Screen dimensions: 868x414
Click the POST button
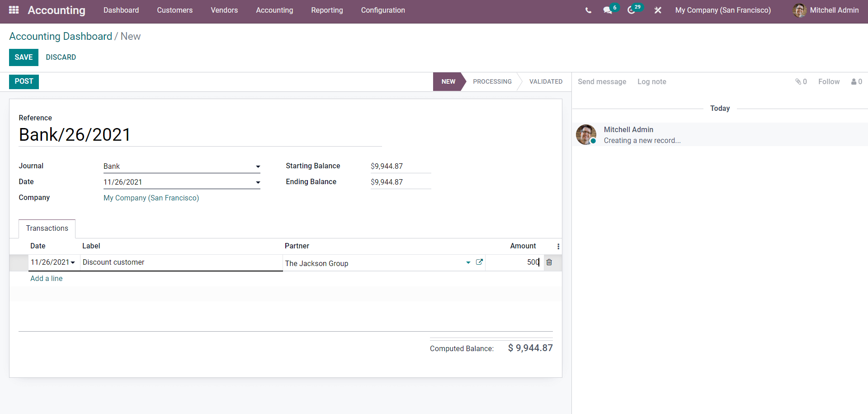24,81
